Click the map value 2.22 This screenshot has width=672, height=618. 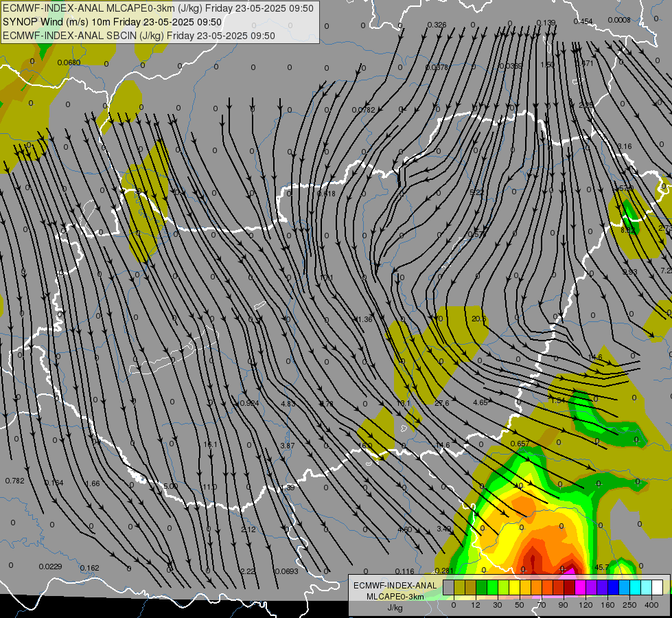[x=248, y=571]
